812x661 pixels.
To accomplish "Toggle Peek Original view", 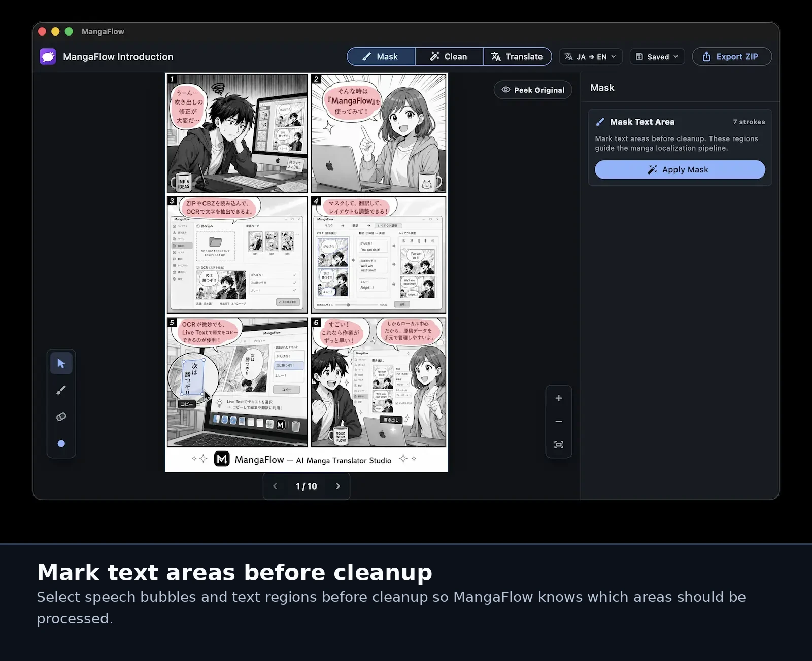I will click(x=533, y=90).
